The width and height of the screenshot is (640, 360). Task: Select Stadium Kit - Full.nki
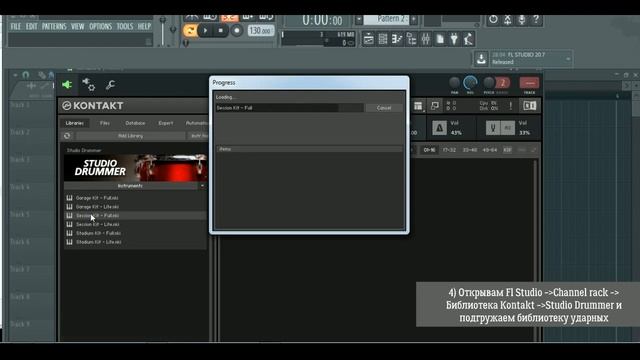tap(98, 233)
